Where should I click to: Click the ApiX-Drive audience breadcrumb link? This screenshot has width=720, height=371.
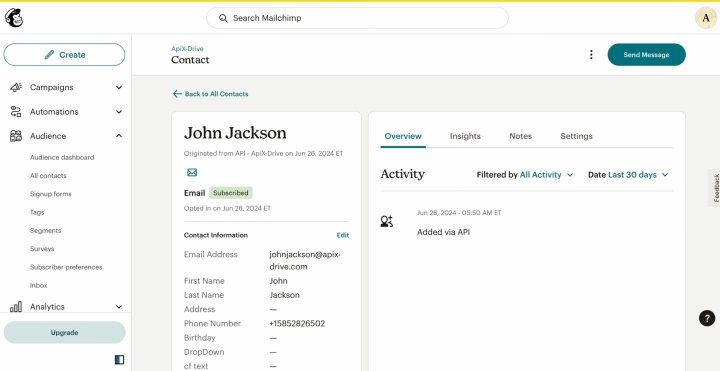pos(187,49)
